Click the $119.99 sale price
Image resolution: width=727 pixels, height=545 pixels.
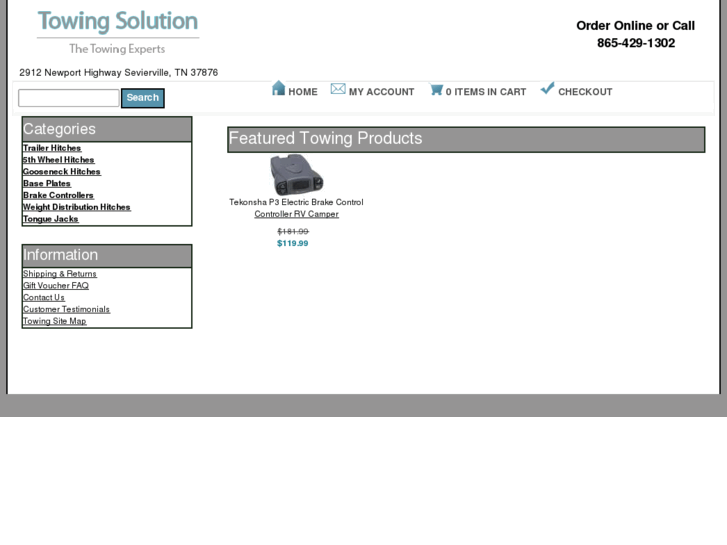pyautogui.click(x=293, y=244)
